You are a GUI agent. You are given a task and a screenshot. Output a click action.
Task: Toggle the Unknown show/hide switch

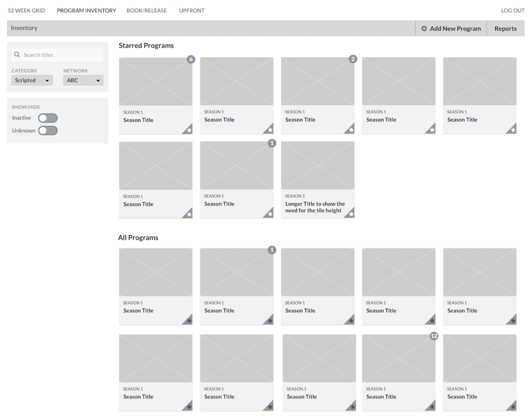pos(48,131)
